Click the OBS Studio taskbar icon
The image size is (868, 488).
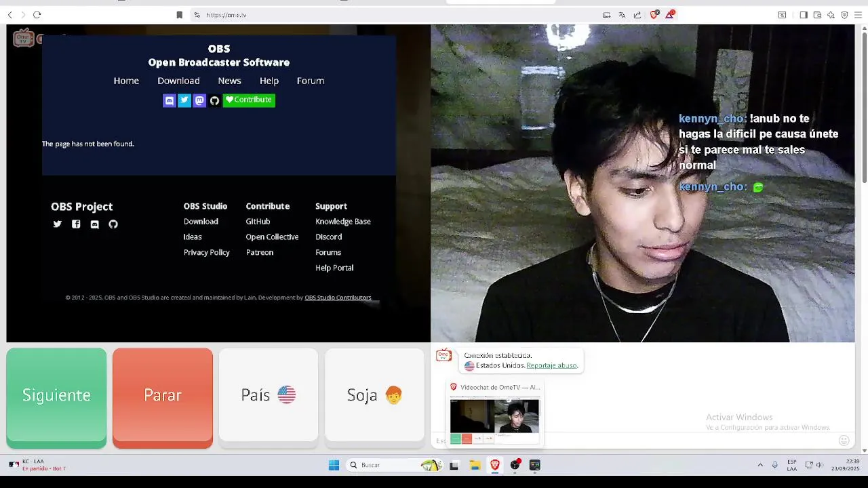[515, 465]
